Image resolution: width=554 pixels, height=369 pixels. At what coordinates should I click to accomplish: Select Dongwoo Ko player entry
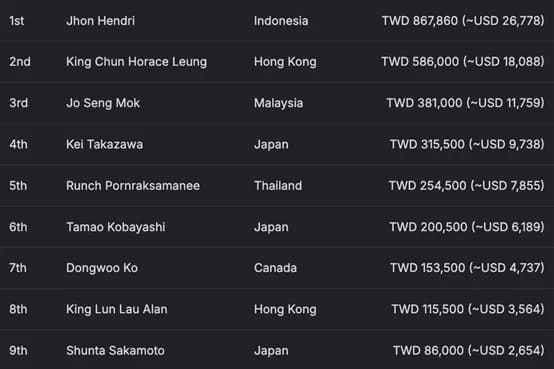tap(102, 268)
